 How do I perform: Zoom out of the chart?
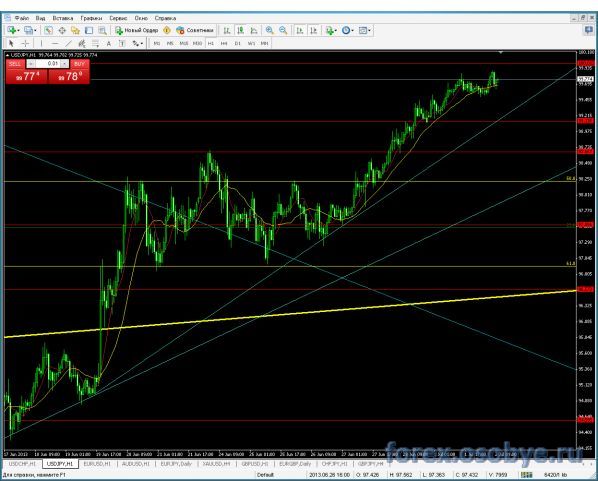(283, 31)
